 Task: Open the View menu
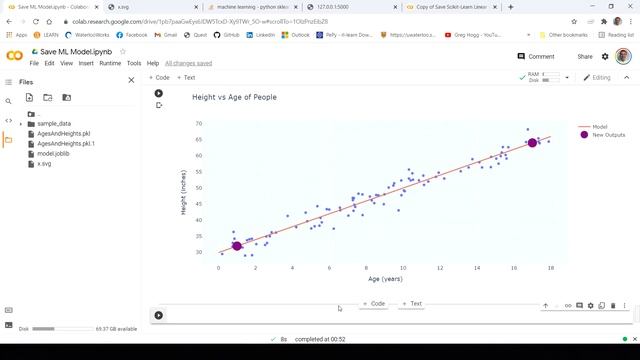(x=66, y=63)
